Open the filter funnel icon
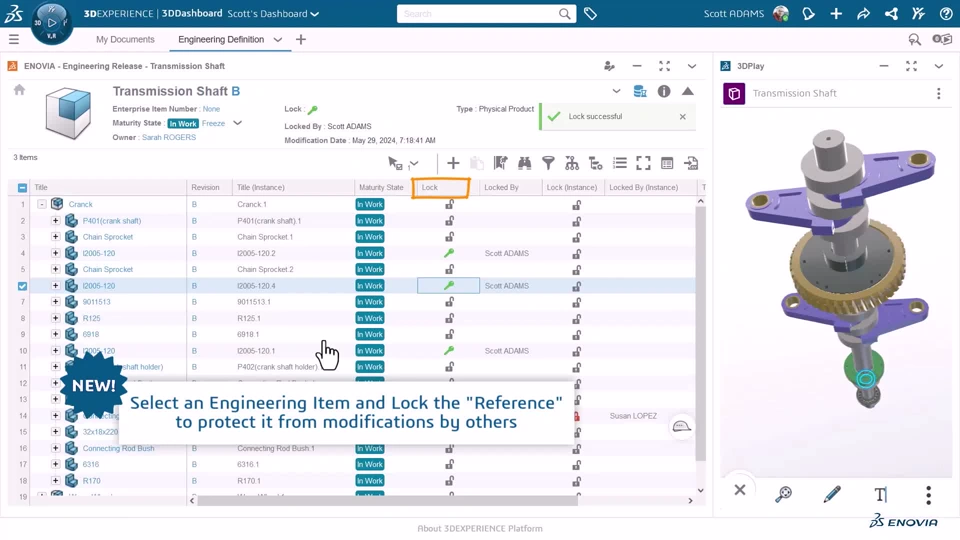 coord(549,163)
